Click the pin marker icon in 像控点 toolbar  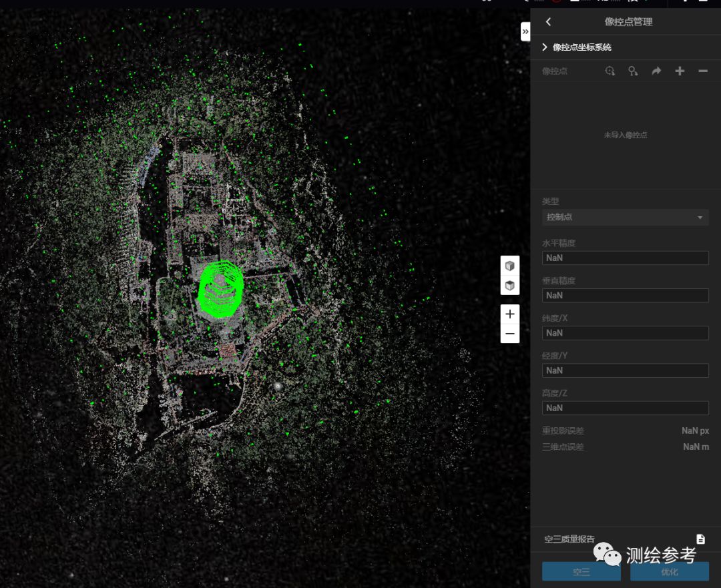[x=633, y=71]
